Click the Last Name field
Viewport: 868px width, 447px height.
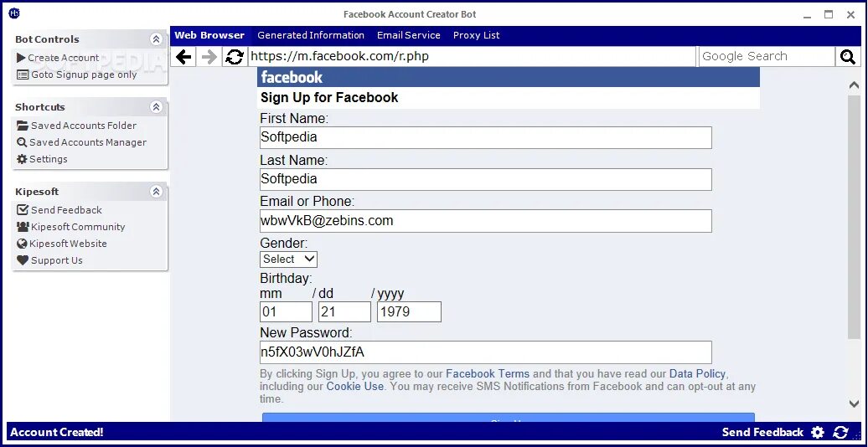pos(485,179)
